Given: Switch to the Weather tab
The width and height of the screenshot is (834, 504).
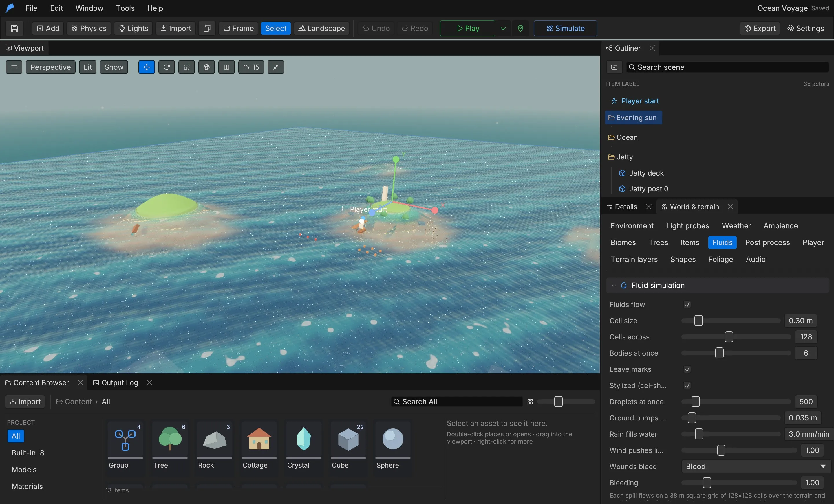Looking at the screenshot, I should click(736, 226).
